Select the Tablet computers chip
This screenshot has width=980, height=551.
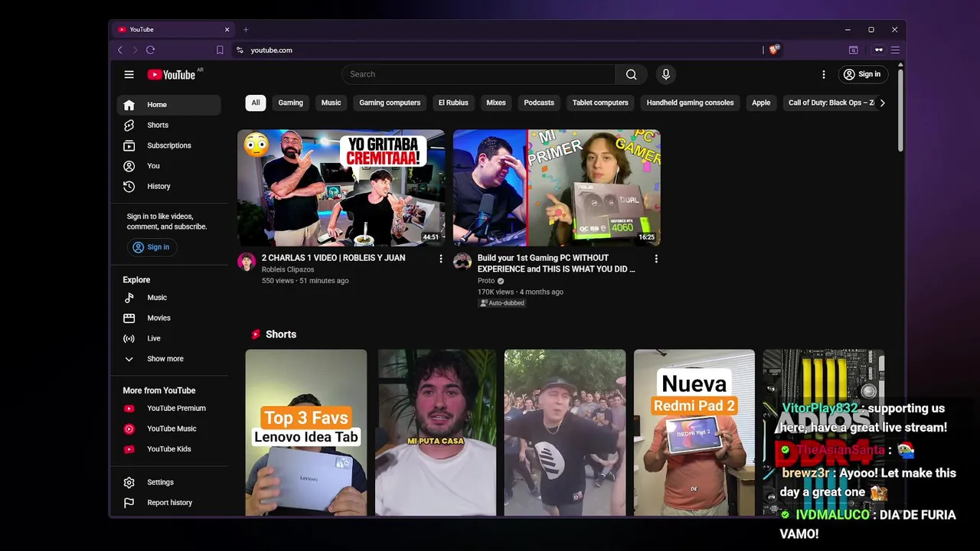pyautogui.click(x=600, y=103)
